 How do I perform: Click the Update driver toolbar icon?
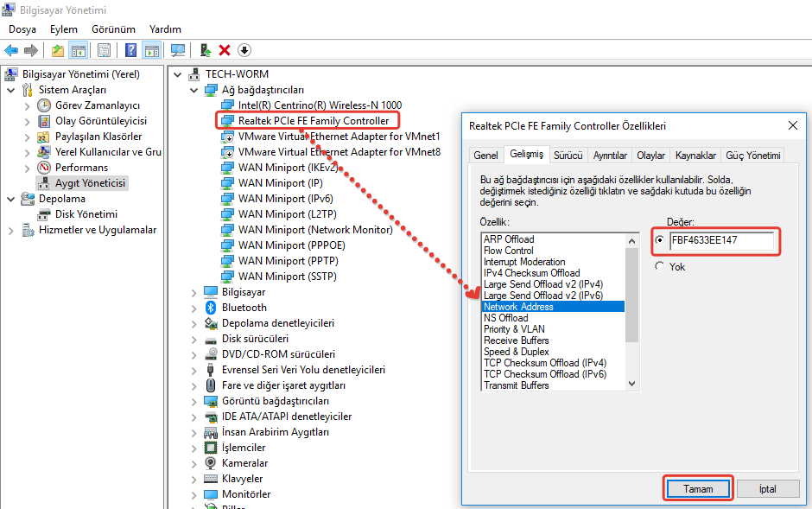(206, 50)
